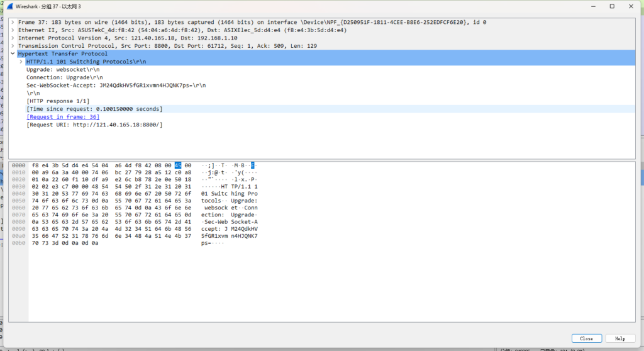The height and width of the screenshot is (351, 644).
Task: Click ASCII text '01 Switc hing Pro'
Action: [229, 194]
